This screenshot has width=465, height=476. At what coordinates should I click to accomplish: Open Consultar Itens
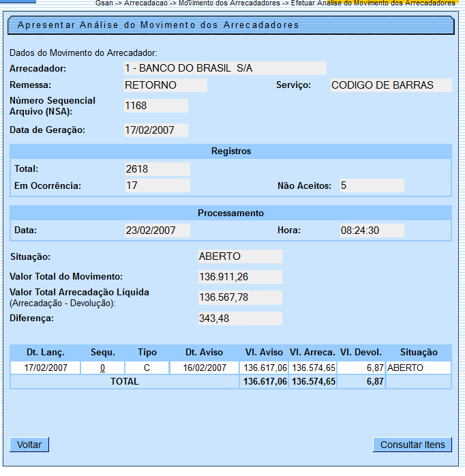coord(412,445)
